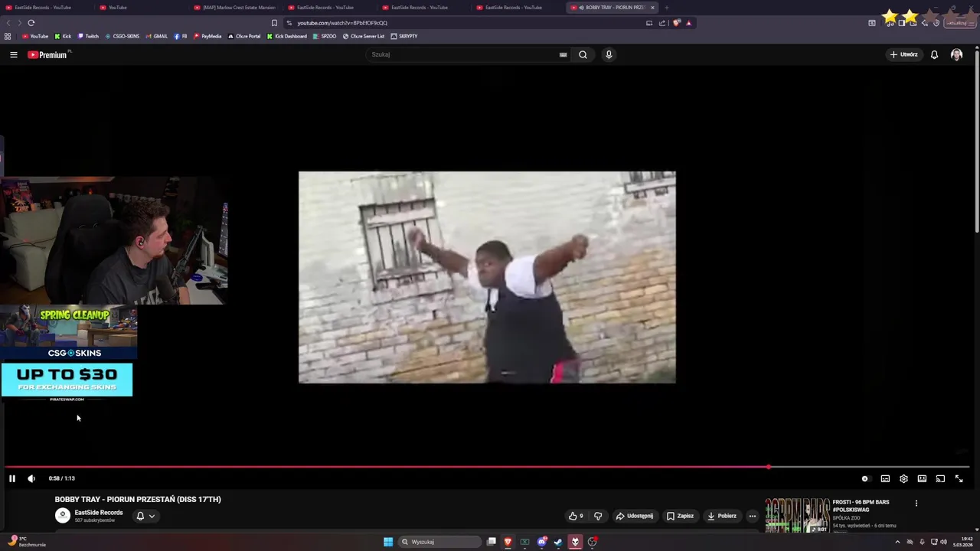Open the EastSide Records channel name link
980x551 pixels.
[99, 513]
